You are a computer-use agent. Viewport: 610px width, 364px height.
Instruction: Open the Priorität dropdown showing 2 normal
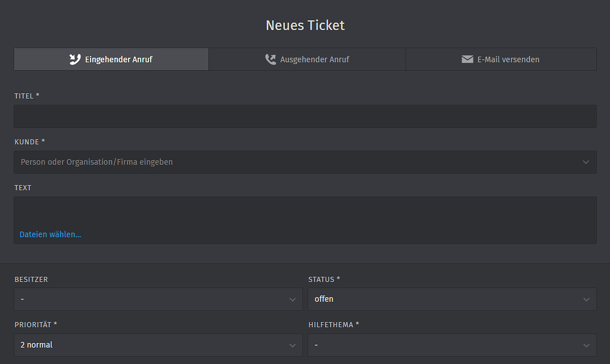tap(158, 345)
